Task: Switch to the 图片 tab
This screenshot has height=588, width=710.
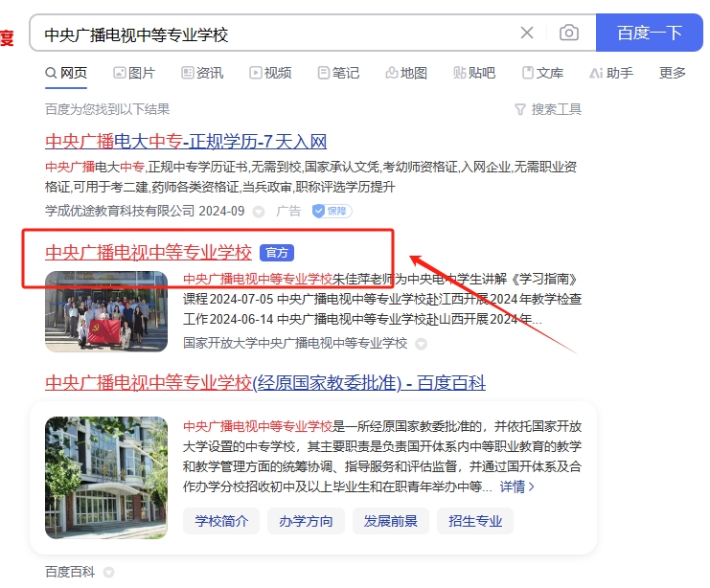Action: click(x=134, y=73)
